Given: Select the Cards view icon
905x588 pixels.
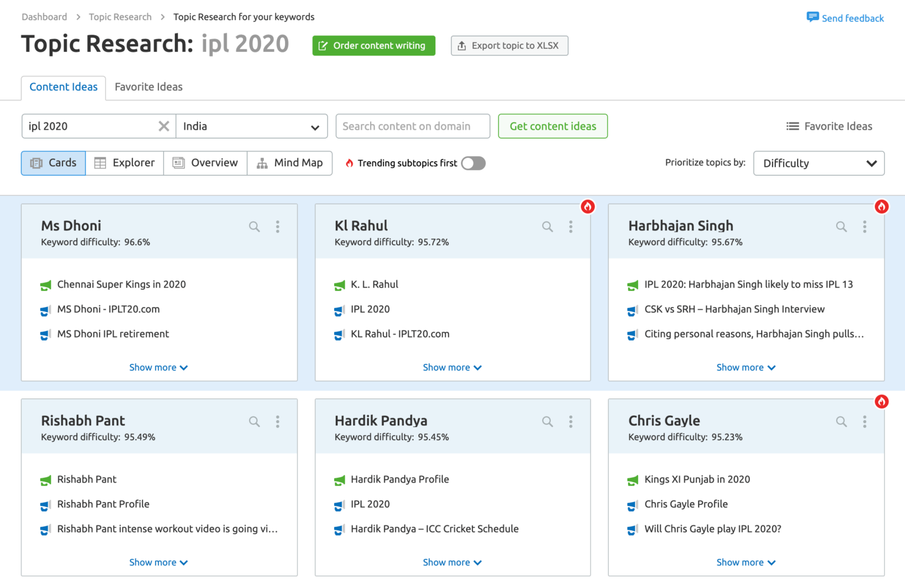Looking at the screenshot, I should [x=53, y=163].
